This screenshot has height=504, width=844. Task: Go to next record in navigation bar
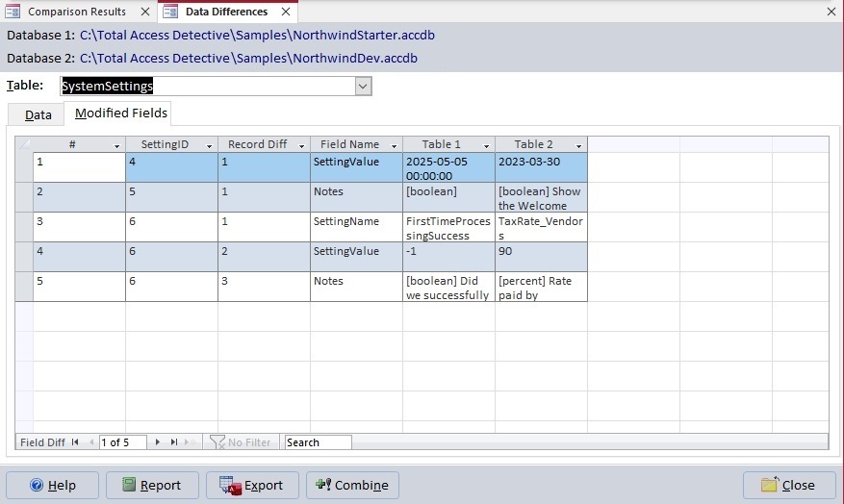coord(158,442)
